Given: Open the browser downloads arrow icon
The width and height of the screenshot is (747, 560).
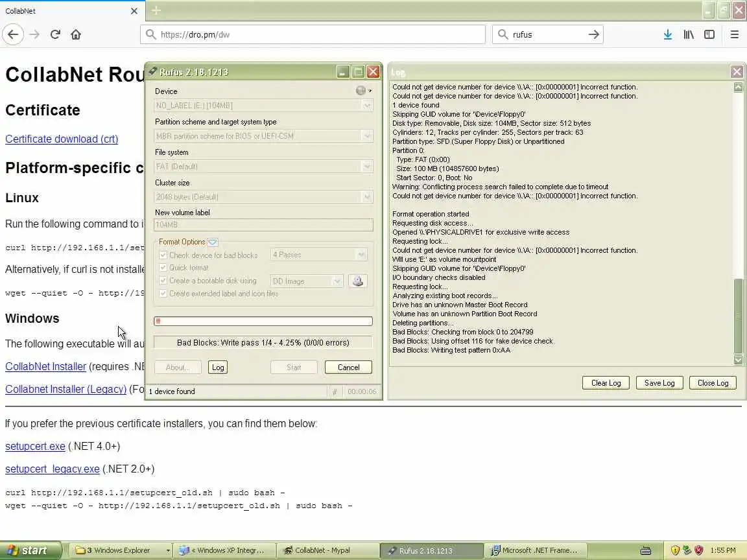Looking at the screenshot, I should (x=667, y=34).
